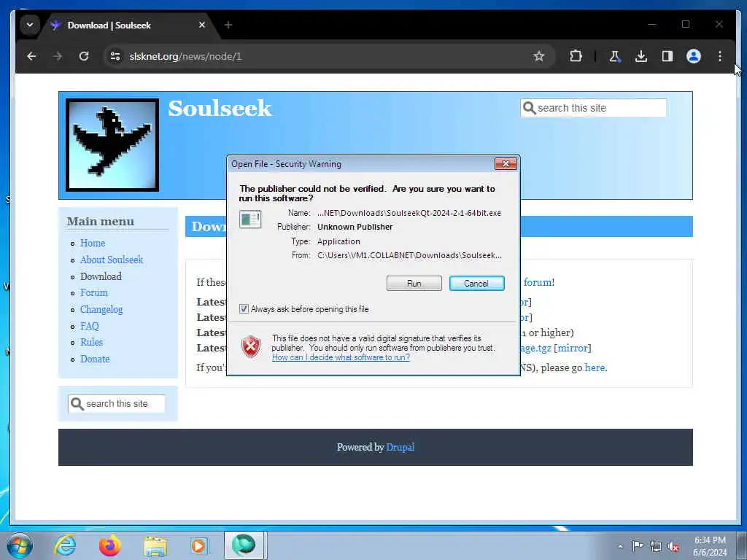
Task: Click the address bar URL slsknet.org
Action: point(185,56)
